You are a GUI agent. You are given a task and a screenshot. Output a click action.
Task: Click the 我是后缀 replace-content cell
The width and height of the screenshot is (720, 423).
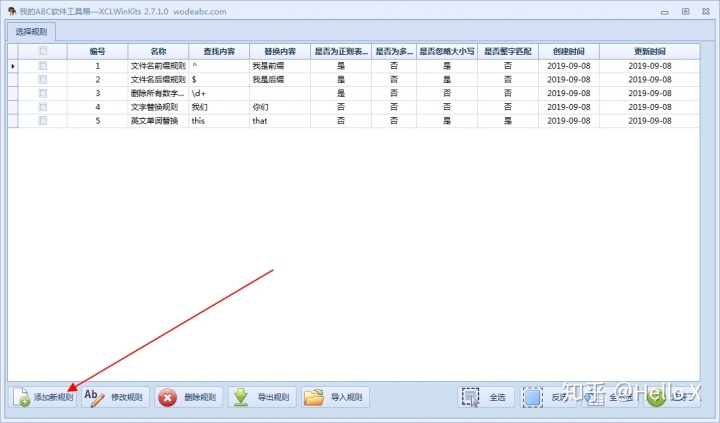(280, 80)
